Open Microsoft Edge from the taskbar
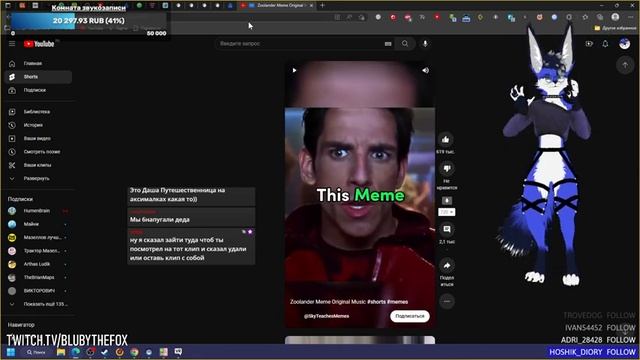The height and width of the screenshot is (360, 640). 76,352
